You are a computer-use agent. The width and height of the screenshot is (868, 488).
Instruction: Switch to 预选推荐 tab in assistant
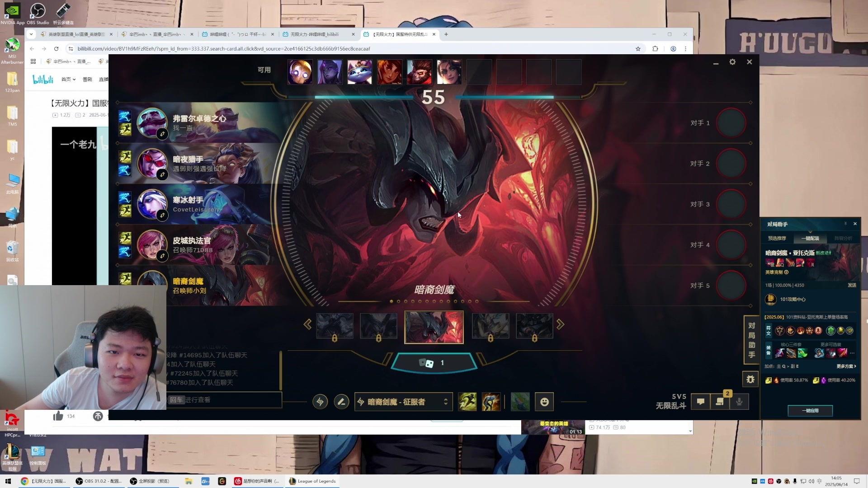point(777,238)
